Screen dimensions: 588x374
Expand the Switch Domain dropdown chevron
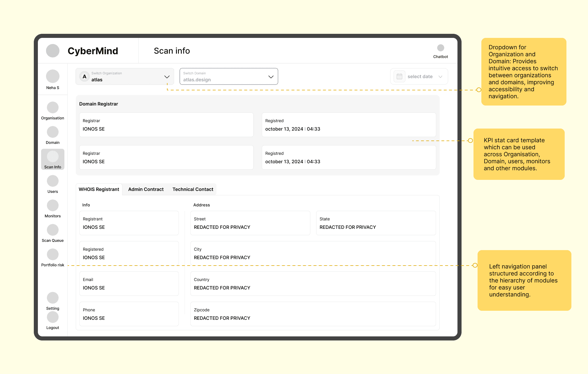pyautogui.click(x=271, y=77)
